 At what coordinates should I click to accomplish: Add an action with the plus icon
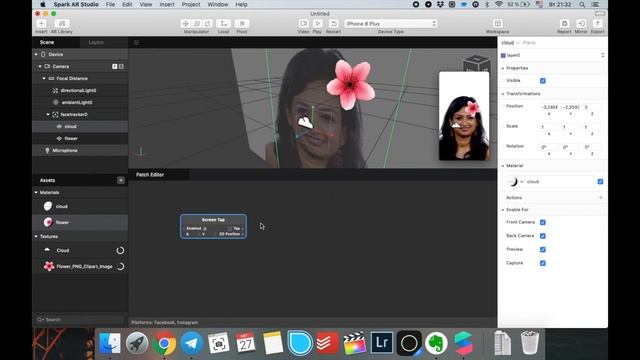600,198
